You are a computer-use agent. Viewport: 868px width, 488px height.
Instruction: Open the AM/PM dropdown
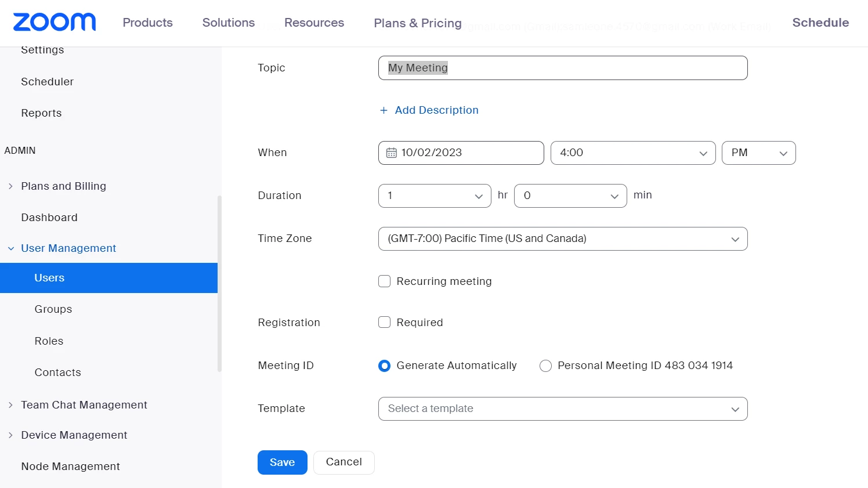758,153
